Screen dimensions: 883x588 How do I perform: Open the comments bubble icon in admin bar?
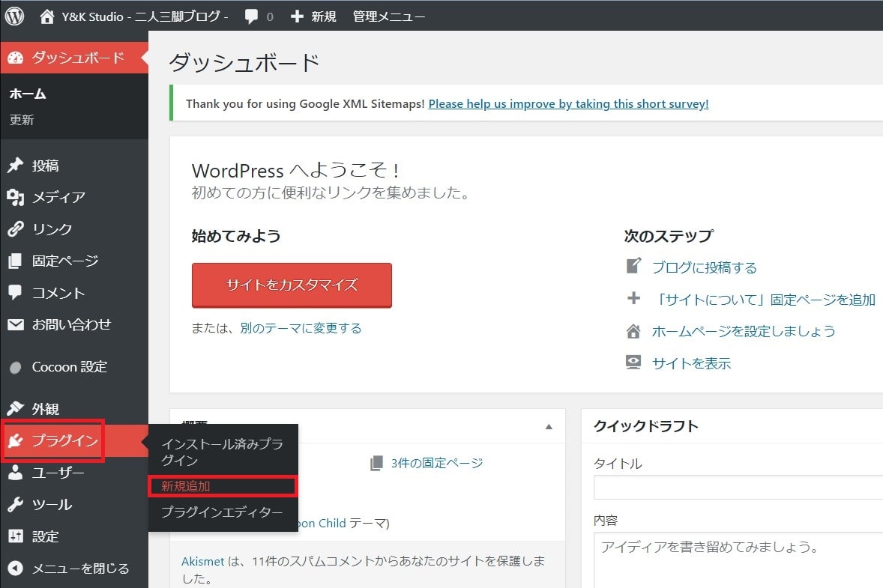coord(252,16)
